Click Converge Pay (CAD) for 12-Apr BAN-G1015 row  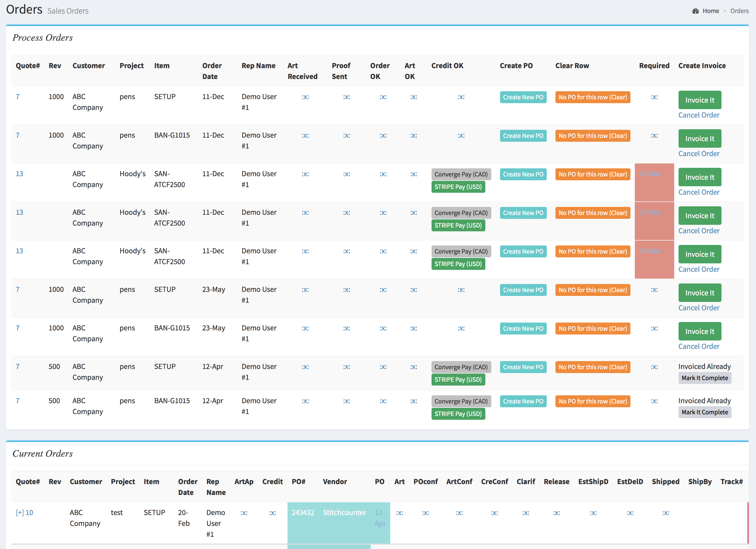pos(461,401)
